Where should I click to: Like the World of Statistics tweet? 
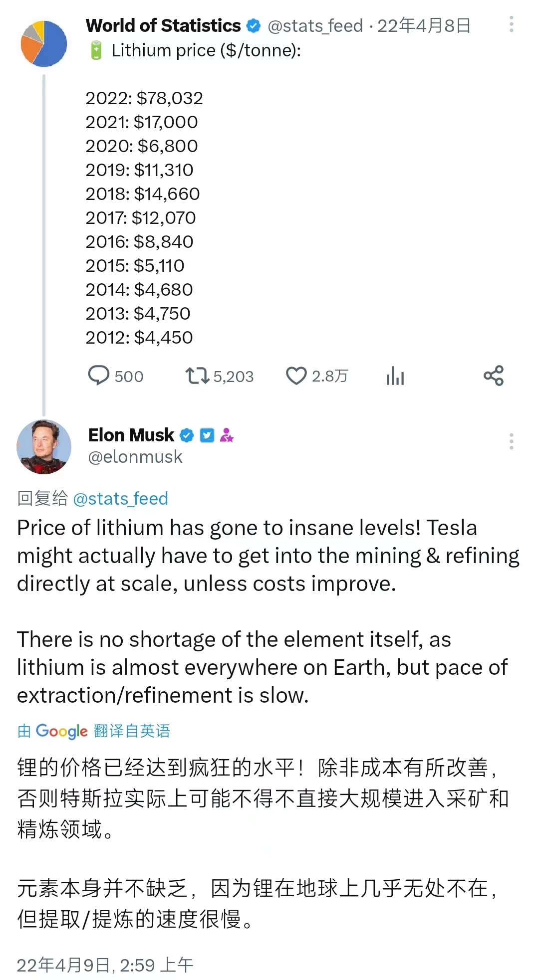[296, 376]
